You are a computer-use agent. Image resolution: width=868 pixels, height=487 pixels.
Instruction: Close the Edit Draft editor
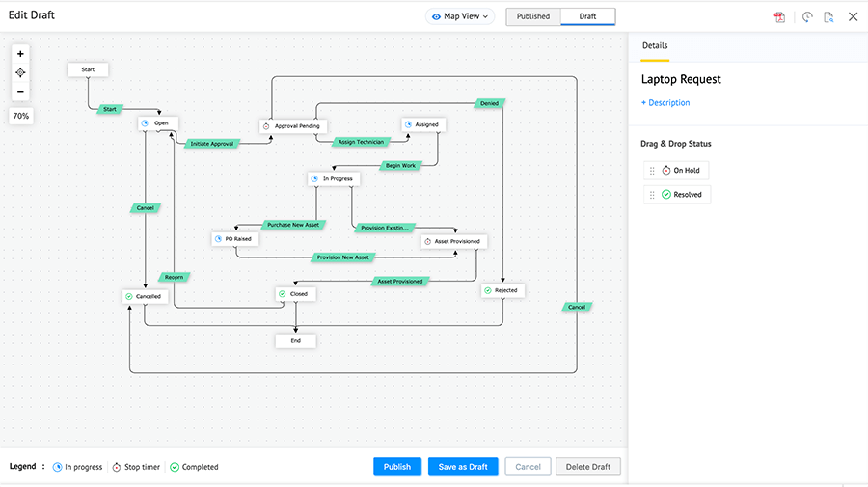[853, 16]
